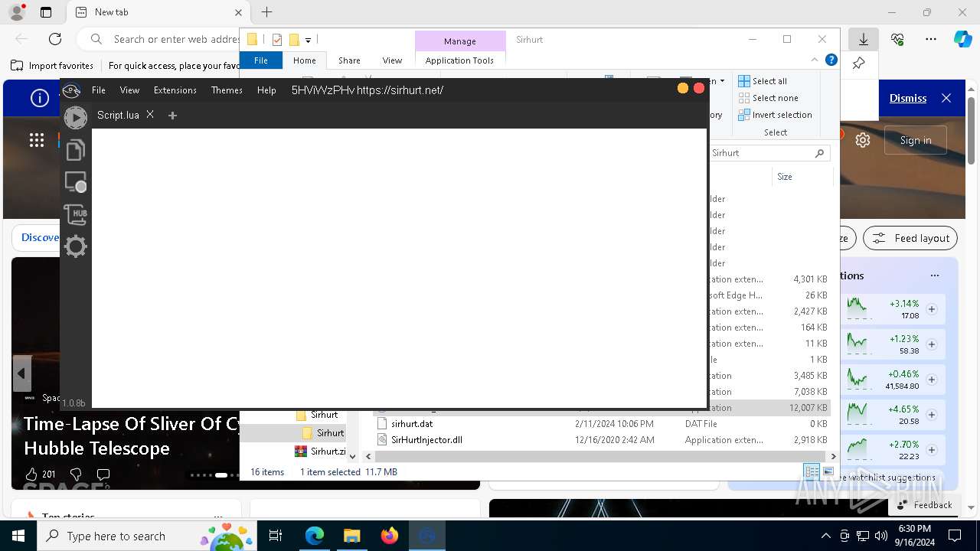Add a new script tab with the plus
Viewport: 980px width, 551px height.
tap(172, 116)
